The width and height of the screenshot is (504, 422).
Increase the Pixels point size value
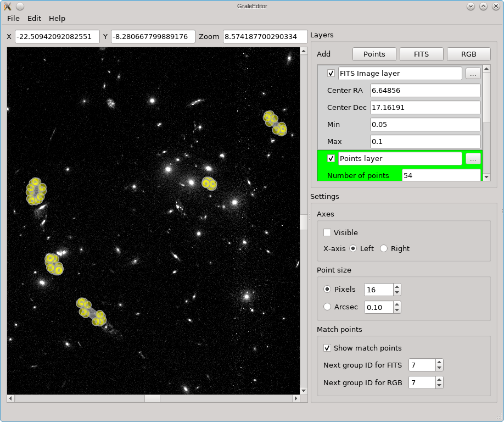[x=397, y=287]
